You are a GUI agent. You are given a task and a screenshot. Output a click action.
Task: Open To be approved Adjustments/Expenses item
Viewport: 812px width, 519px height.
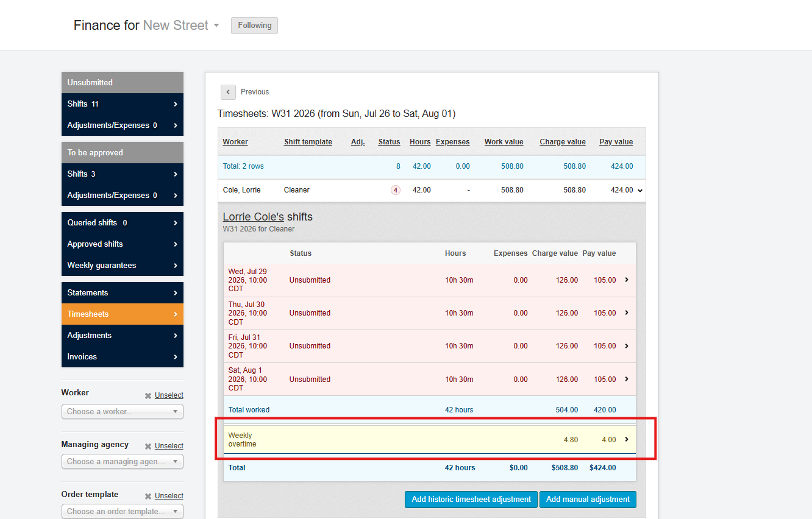click(123, 196)
